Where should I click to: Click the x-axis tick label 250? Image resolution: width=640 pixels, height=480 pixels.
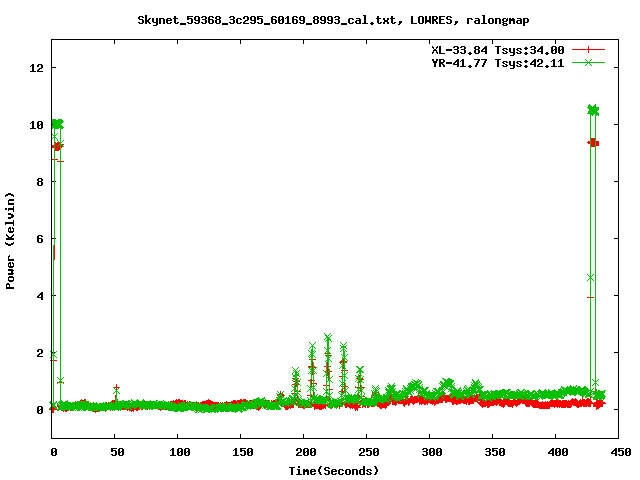369,452
